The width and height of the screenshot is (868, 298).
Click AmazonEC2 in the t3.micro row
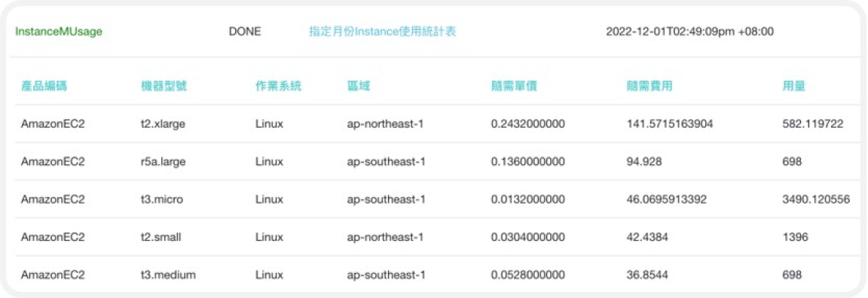click(53, 199)
